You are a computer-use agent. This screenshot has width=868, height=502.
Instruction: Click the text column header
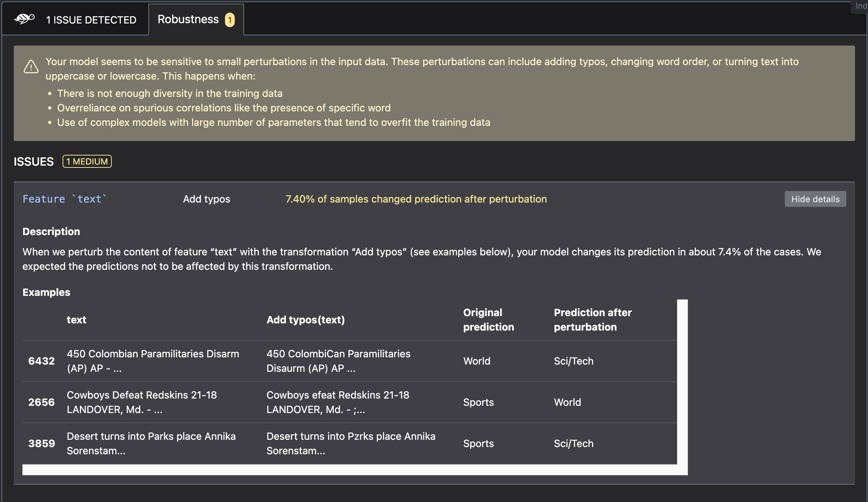[76, 320]
